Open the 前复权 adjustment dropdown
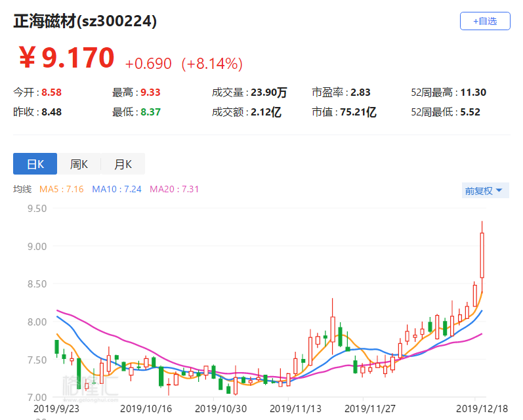Viewport: 523px width, 420px height. click(x=486, y=190)
